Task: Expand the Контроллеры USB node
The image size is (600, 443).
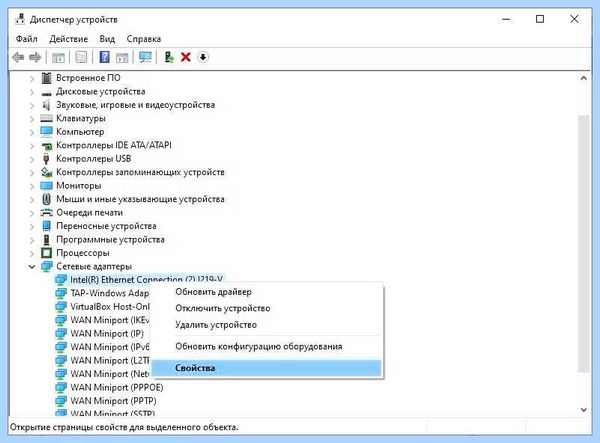Action: coord(32,159)
